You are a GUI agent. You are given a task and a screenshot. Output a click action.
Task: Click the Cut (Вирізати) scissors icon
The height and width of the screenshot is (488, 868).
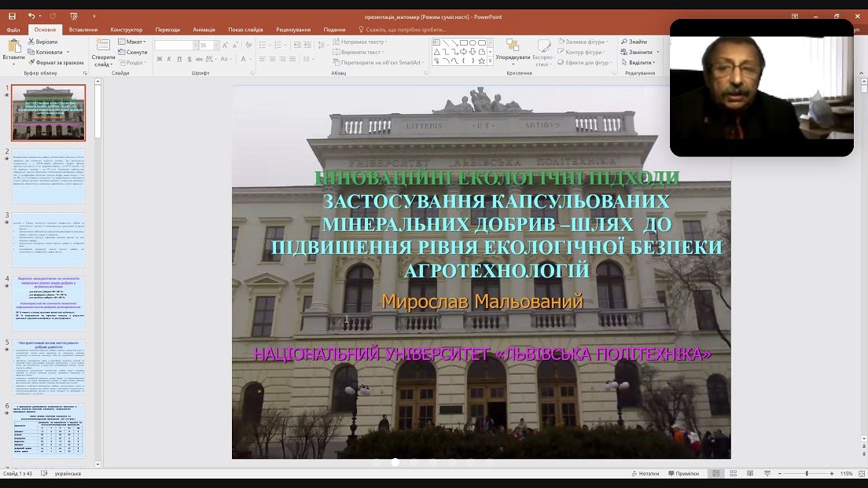click(x=31, y=42)
